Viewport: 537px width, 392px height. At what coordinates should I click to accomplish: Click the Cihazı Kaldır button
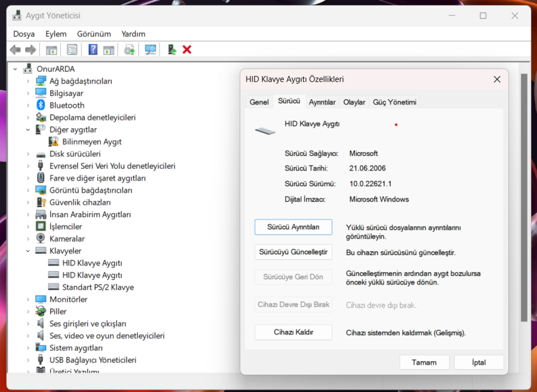point(294,332)
